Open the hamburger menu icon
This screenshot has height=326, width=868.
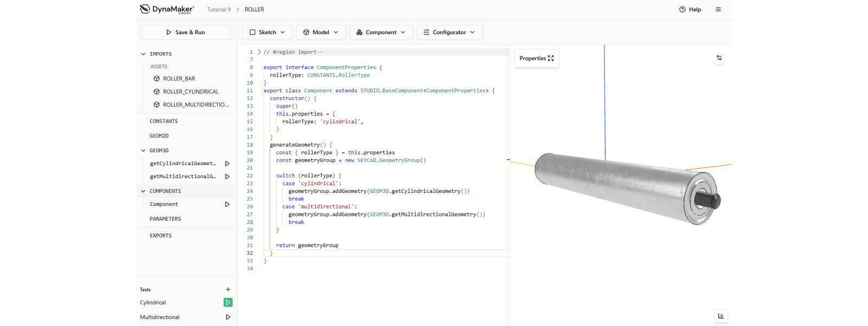[x=718, y=9]
